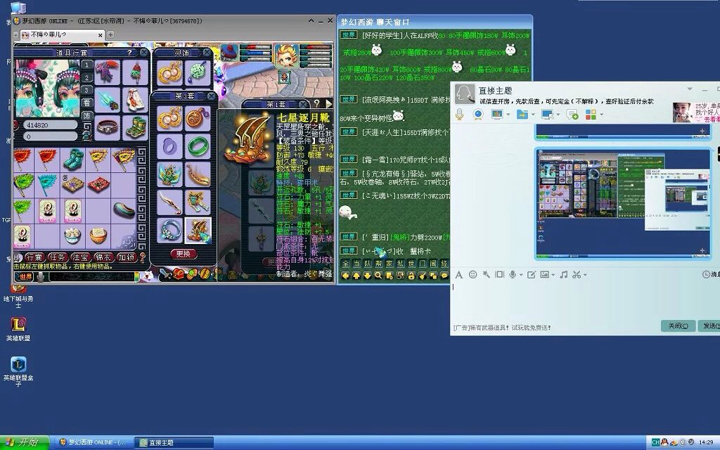Screen dimensions: 720x450
Task: Select the winged helmet in 第3套 panel
Action: [169, 174]
